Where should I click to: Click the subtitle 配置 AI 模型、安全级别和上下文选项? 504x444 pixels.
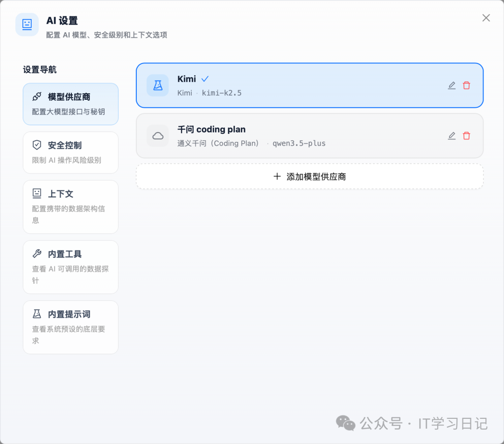(x=106, y=35)
